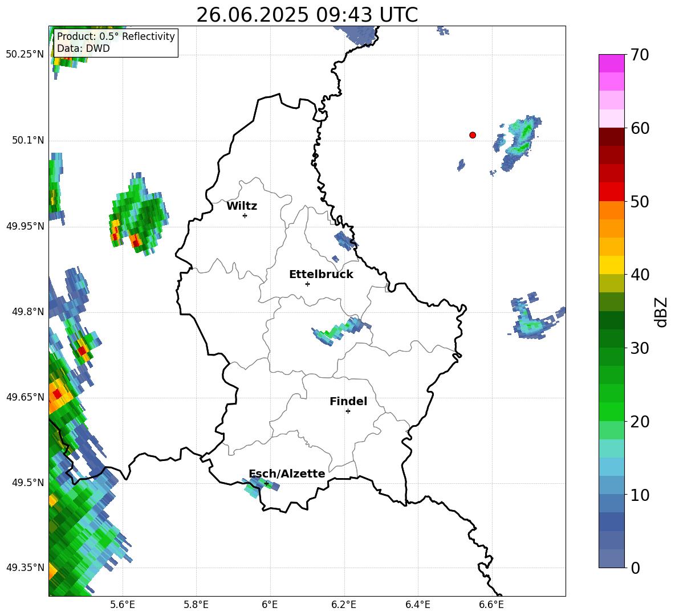675x616 pixels.
Task: Click the 6.2°E longitude label
Action: 344,605
